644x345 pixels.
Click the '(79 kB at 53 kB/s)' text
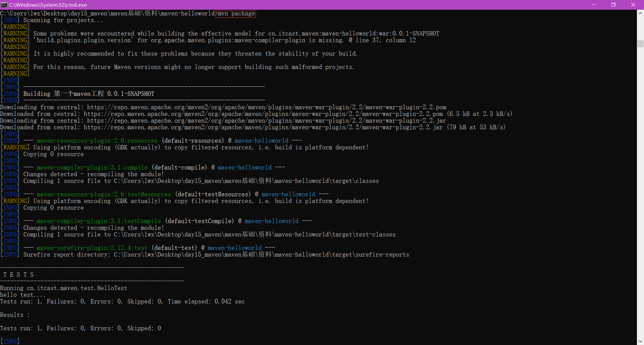pyautogui.click(x=476, y=127)
